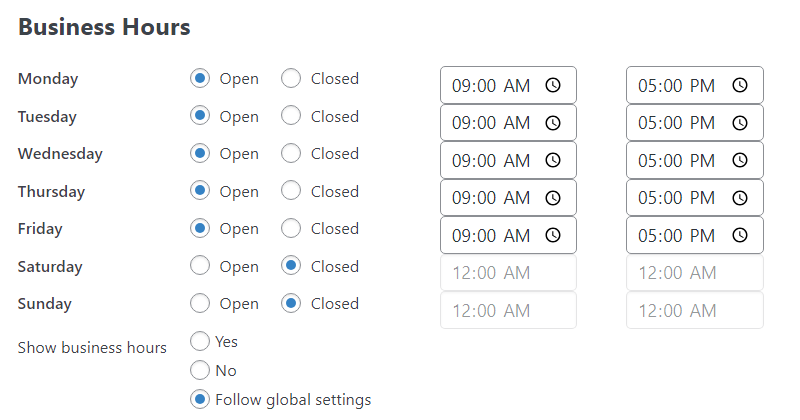
Task: Open Tuesday opening time clock picker
Action: [x=553, y=123]
